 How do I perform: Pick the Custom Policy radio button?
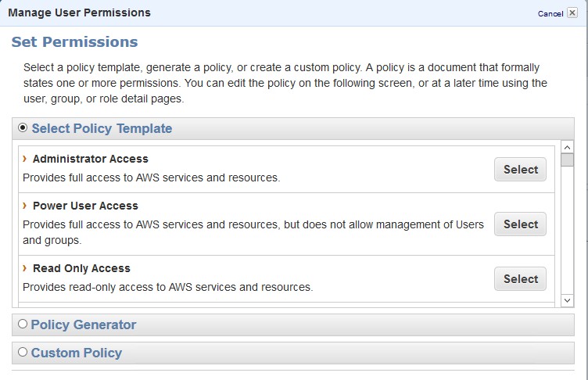(22, 352)
